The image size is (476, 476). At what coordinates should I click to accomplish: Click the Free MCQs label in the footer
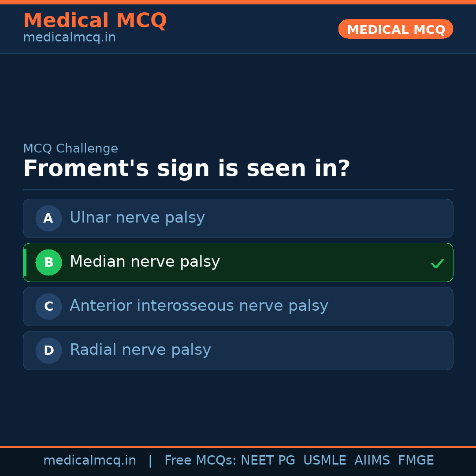[201, 461]
